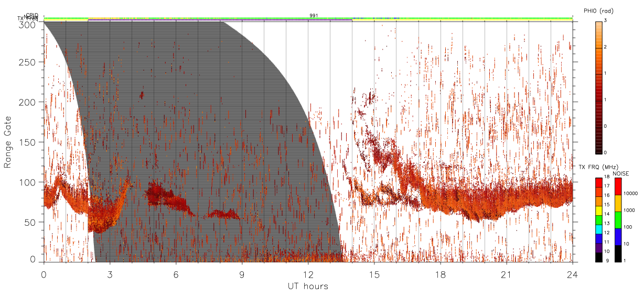Click the 'Range Gate' y-axis label

pos(8,142)
